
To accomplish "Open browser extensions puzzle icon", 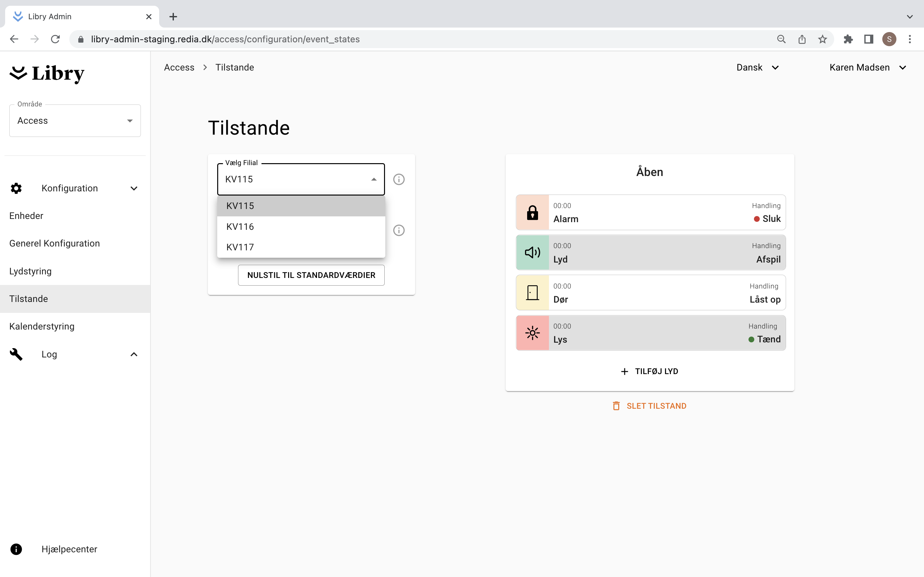I will (848, 39).
